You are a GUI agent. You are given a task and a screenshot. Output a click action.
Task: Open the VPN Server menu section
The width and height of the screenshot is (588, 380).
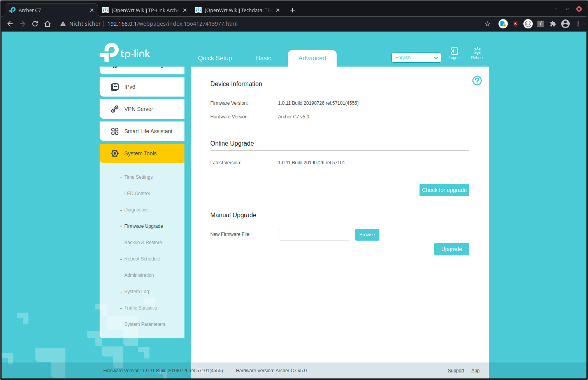(x=142, y=109)
